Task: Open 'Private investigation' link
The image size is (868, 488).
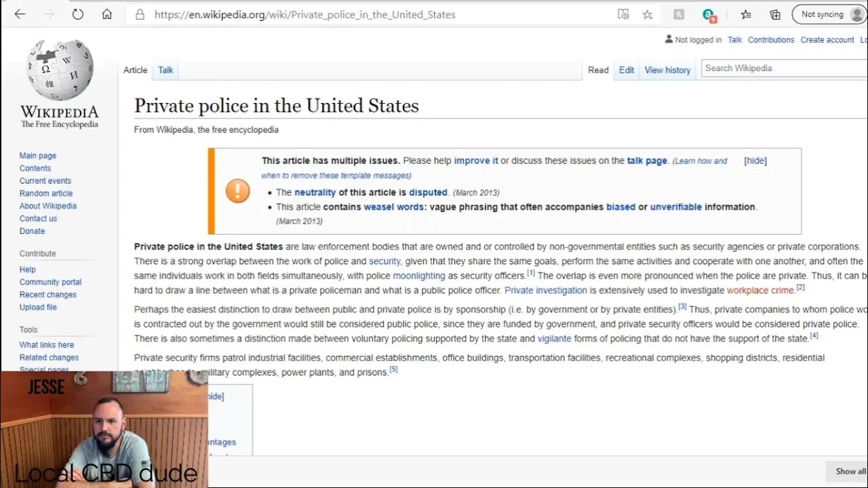Action: click(x=546, y=290)
